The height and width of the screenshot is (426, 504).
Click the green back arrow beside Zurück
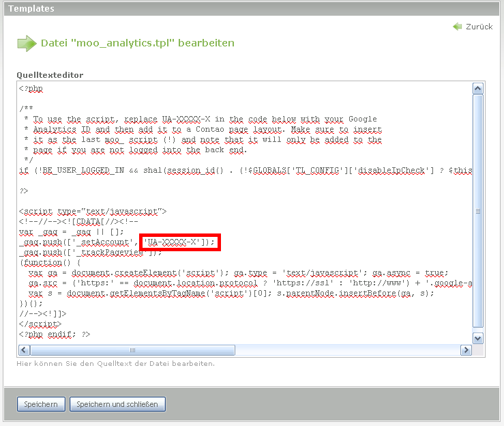click(x=458, y=27)
